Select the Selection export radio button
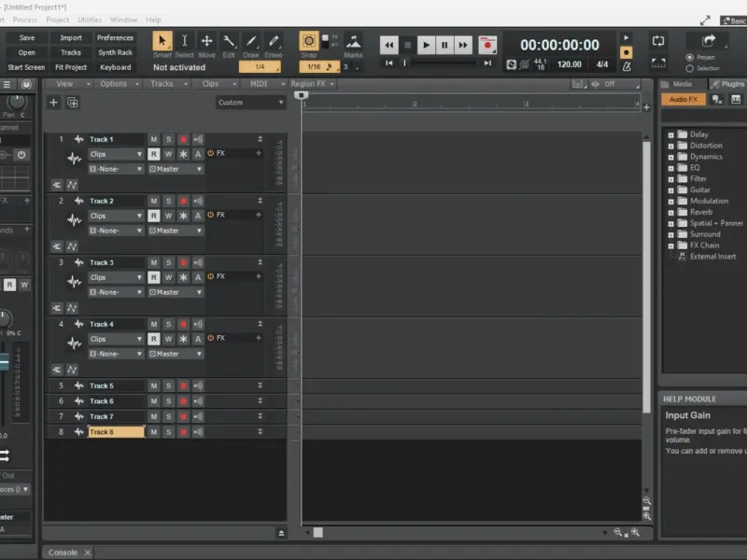The width and height of the screenshot is (747, 560). point(689,68)
